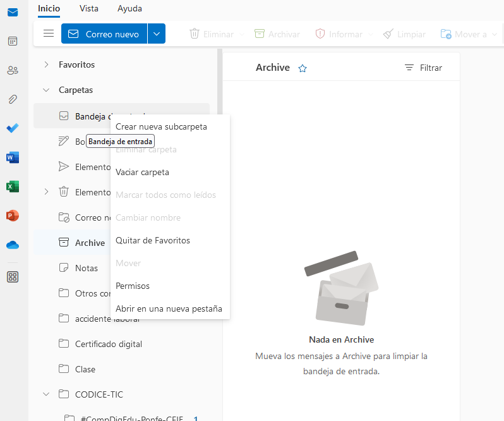Open the Mover a dropdown arrow

495,34
